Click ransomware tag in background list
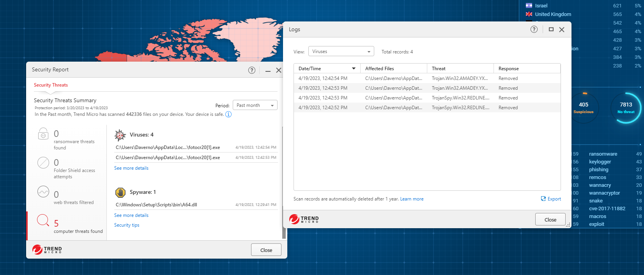The height and width of the screenshot is (275, 644). pyautogui.click(x=603, y=154)
